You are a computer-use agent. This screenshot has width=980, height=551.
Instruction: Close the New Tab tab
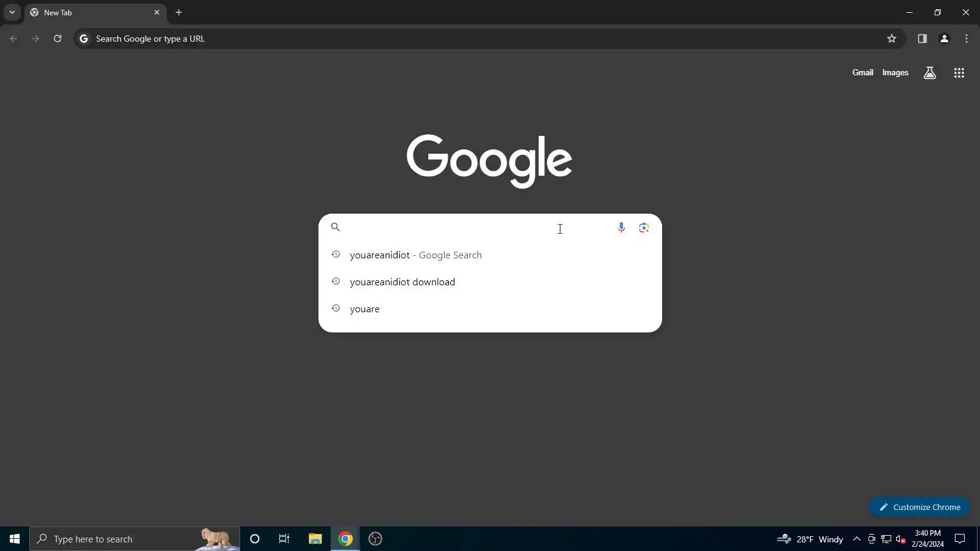coord(156,12)
